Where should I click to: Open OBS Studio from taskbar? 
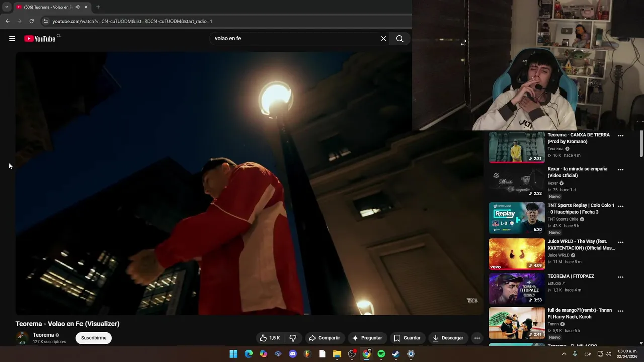pos(352,354)
